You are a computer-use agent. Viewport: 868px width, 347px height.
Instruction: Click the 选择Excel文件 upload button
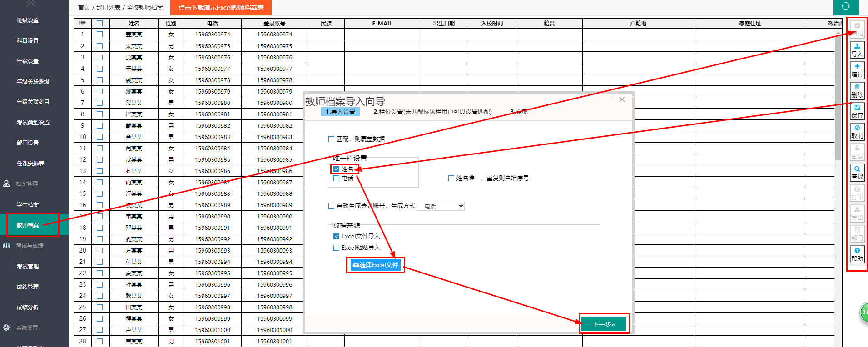(x=376, y=265)
